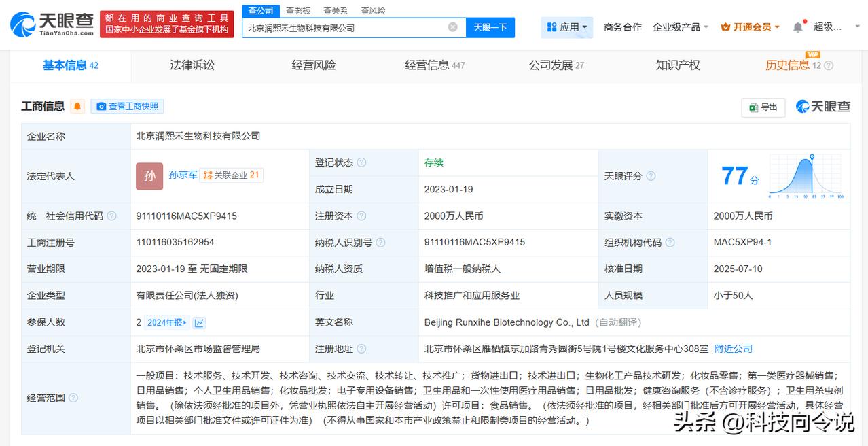Click the help icon beside 纳税人识别号
The width and height of the screenshot is (868, 446).
click(x=380, y=243)
